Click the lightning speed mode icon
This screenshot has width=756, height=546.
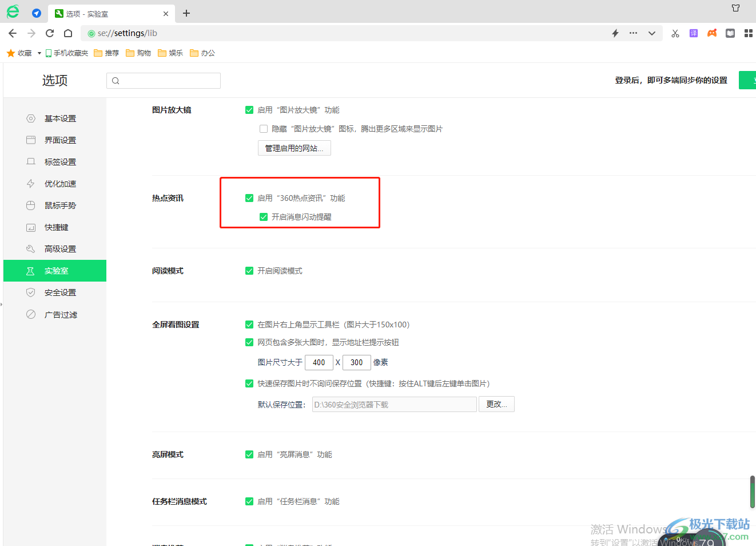pos(615,33)
